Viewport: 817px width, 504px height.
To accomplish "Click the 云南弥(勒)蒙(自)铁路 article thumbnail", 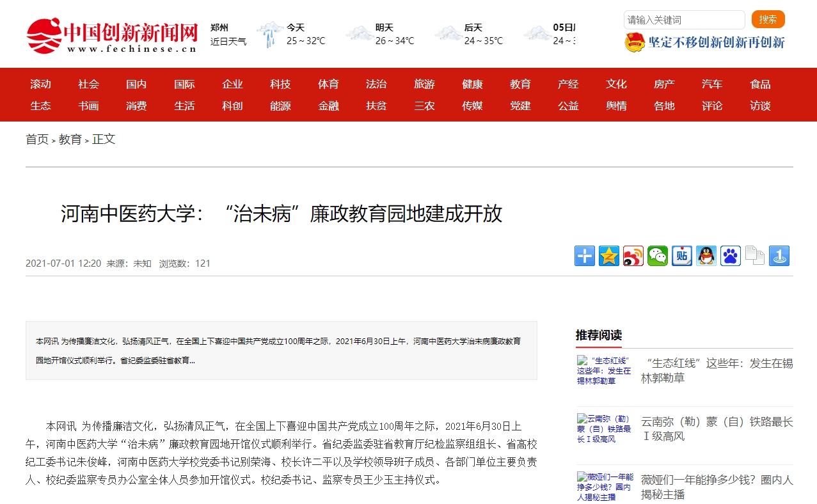I will coord(605,428).
